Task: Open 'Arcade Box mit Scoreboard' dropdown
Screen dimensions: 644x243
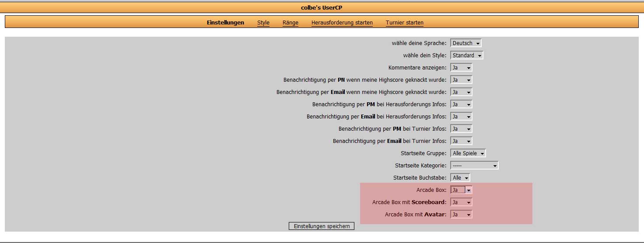Action: (x=461, y=202)
